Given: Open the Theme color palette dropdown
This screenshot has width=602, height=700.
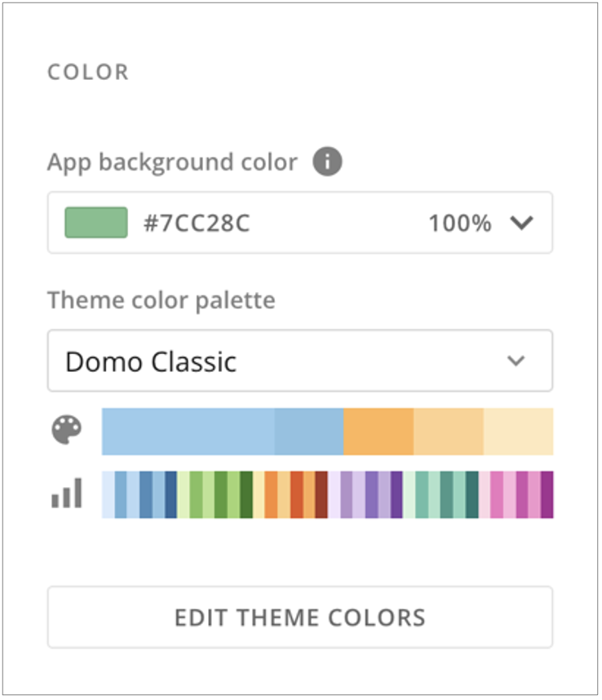Looking at the screenshot, I should coord(300,360).
